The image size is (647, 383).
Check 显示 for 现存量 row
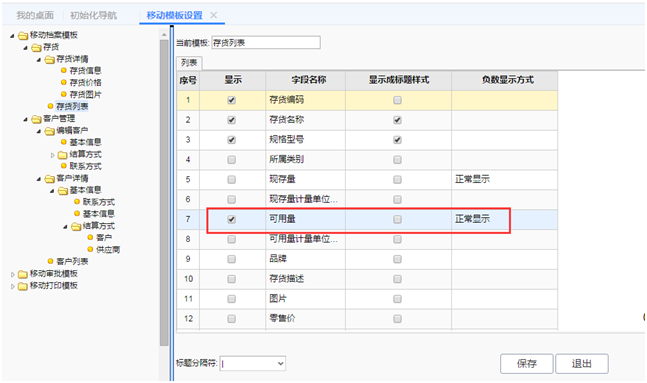[x=231, y=180]
